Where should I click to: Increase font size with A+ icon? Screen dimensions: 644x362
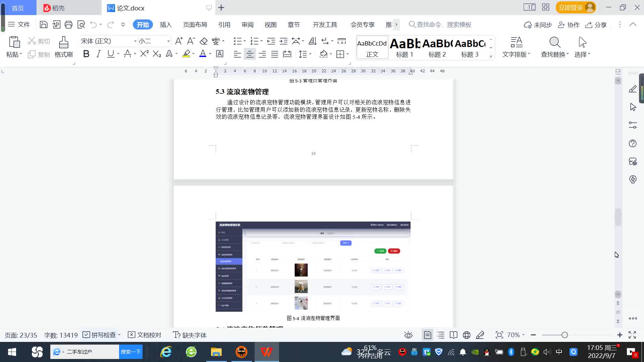coord(179,41)
